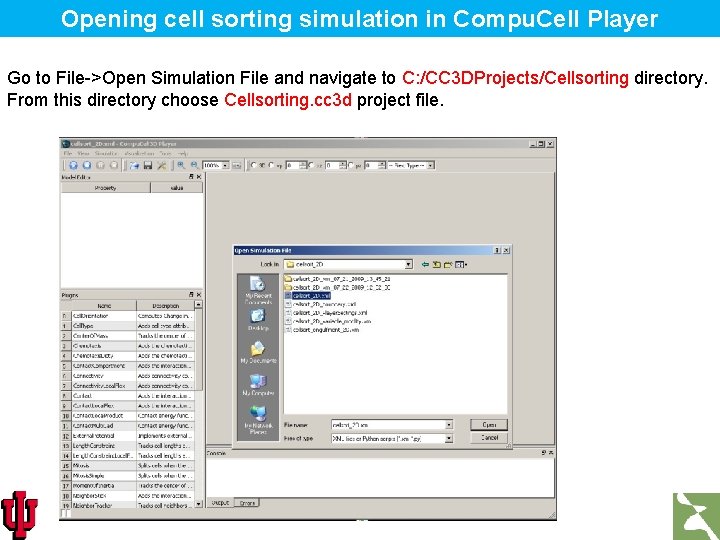Click the plugins Name column header
Image resolution: width=720 pixels, height=540 pixels.
point(104,305)
